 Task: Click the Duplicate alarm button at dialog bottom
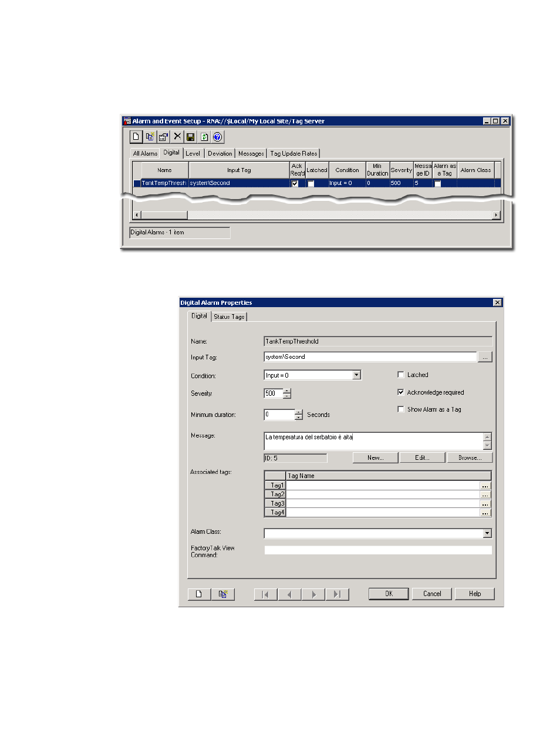pos(223,594)
